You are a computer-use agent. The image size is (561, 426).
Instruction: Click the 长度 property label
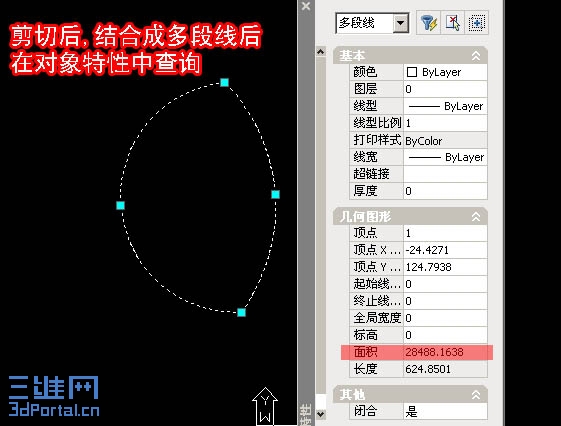tap(365, 369)
